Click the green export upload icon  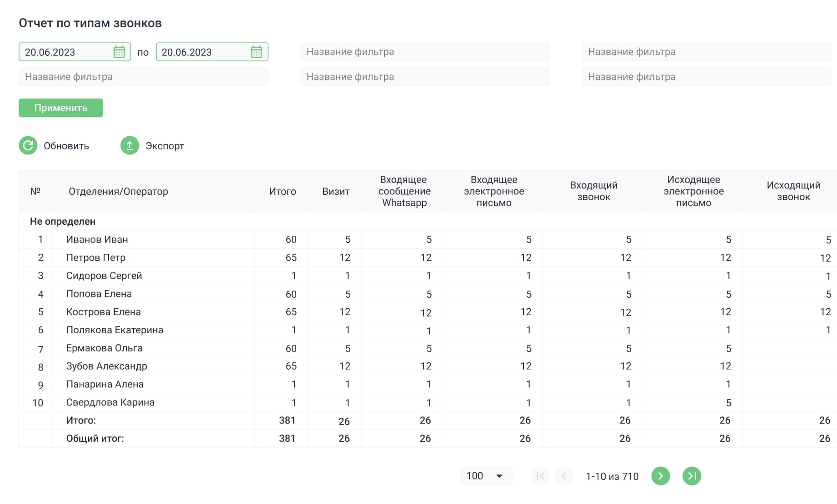coord(130,146)
